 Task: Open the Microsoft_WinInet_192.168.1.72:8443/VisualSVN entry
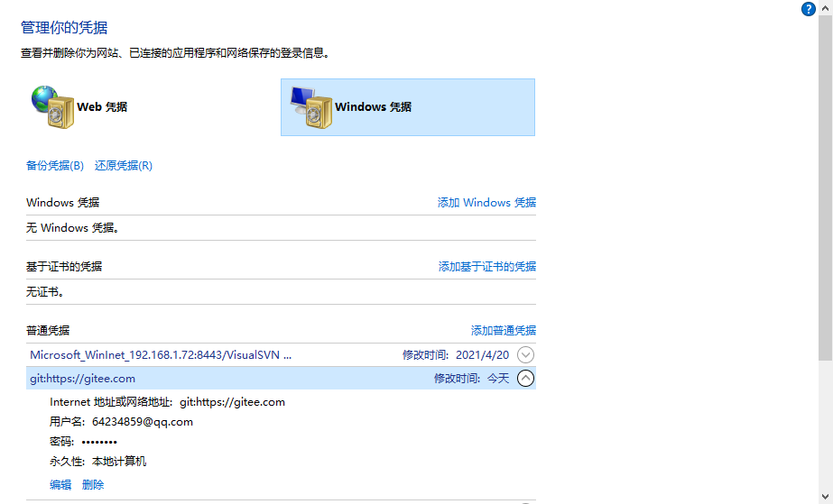(x=161, y=355)
